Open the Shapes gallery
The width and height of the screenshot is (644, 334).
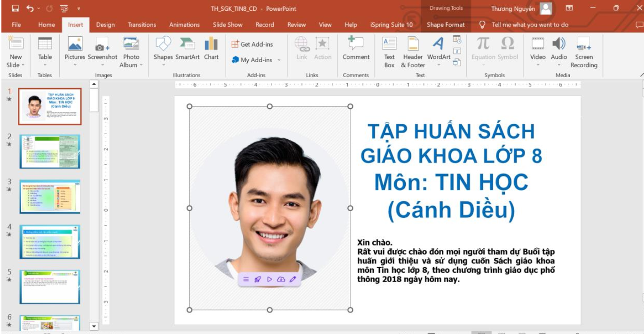coord(163,49)
